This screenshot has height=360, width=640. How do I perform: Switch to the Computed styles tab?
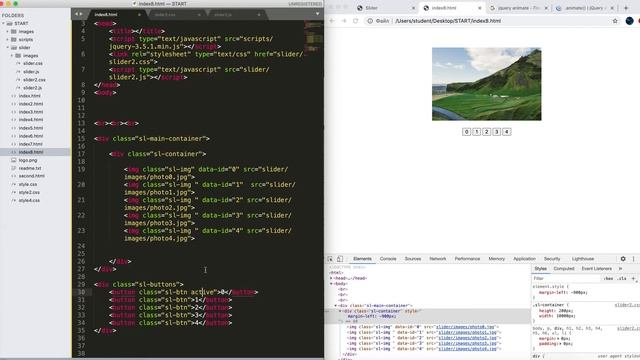tap(564, 269)
